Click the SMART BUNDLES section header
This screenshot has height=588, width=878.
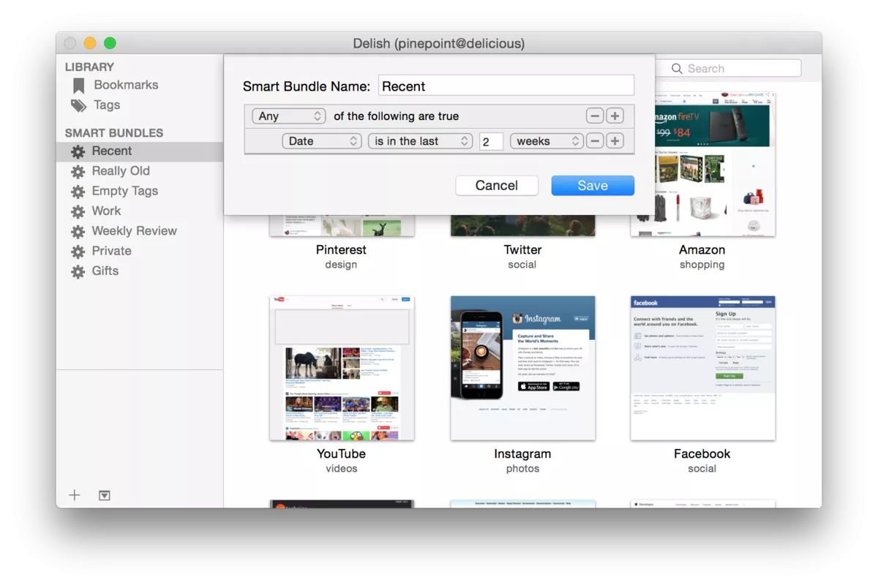pyautogui.click(x=114, y=133)
